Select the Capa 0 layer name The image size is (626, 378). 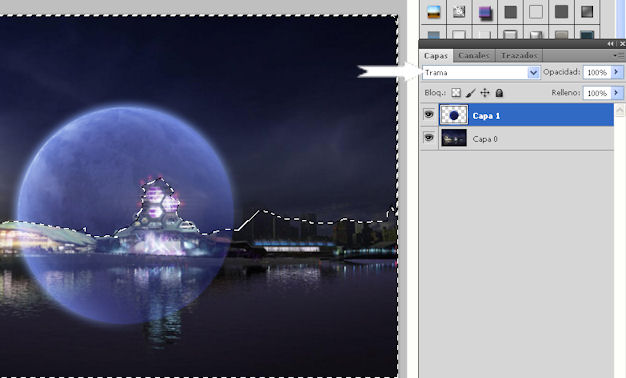point(485,139)
